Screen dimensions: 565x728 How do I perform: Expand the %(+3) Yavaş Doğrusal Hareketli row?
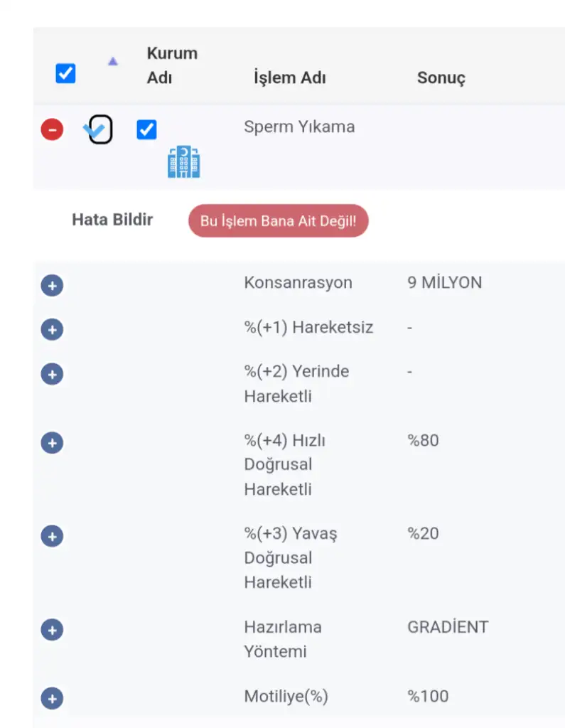tap(52, 536)
